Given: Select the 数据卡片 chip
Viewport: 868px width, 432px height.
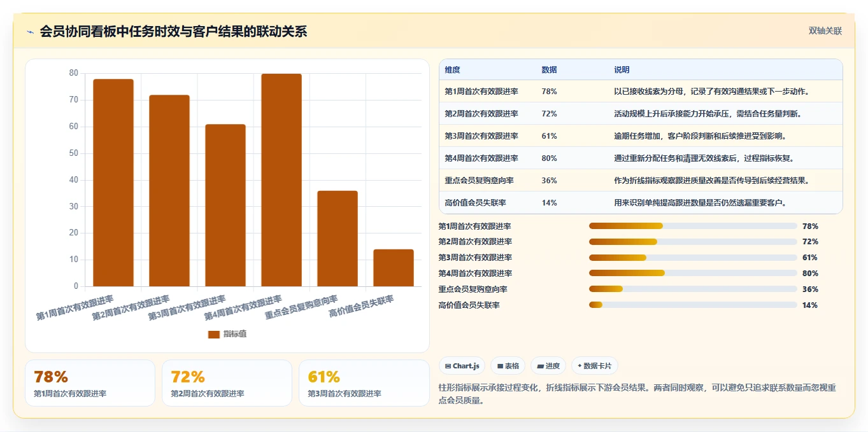Looking at the screenshot, I should [595, 366].
